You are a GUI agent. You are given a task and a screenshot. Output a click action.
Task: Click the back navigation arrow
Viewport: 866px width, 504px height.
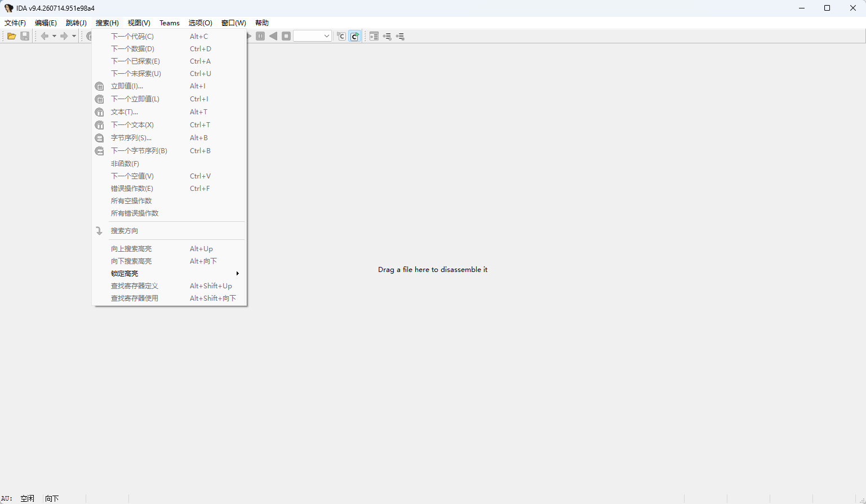(x=45, y=36)
